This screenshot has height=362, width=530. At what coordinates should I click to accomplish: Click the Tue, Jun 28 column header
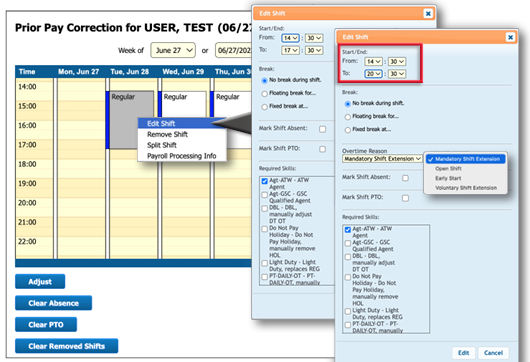pyautogui.click(x=130, y=72)
